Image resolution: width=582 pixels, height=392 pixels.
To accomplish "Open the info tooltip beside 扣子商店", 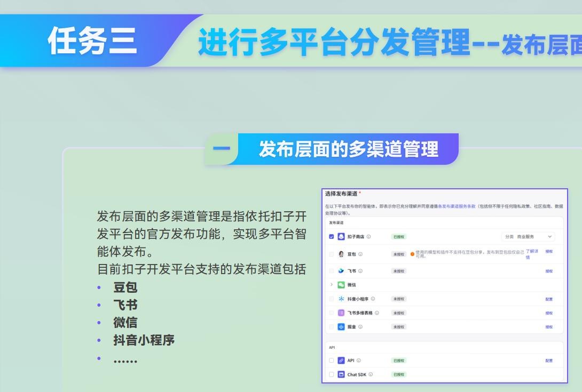I will [368, 237].
